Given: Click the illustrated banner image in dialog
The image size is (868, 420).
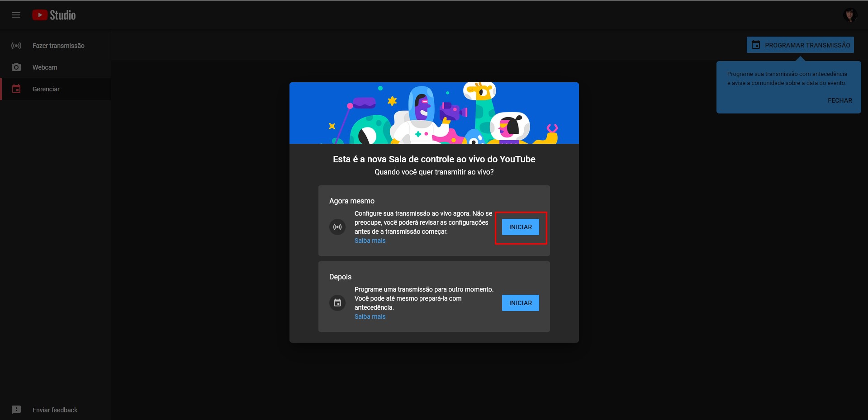Looking at the screenshot, I should click(x=434, y=113).
